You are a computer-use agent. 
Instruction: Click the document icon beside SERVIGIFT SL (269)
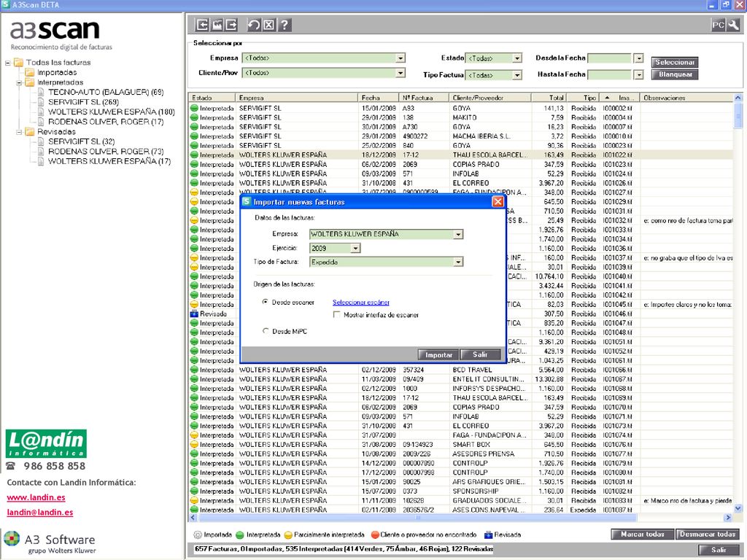coord(41,102)
